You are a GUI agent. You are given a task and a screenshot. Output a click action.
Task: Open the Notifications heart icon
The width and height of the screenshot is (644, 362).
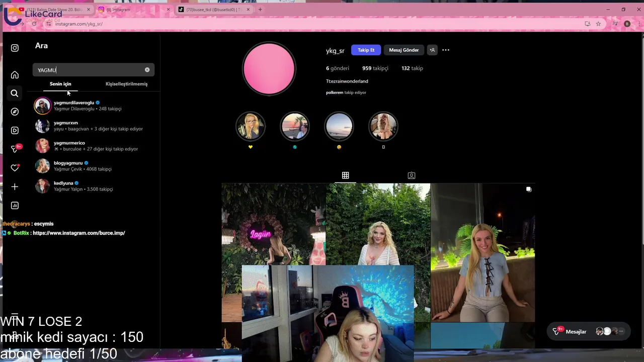pos(15,168)
